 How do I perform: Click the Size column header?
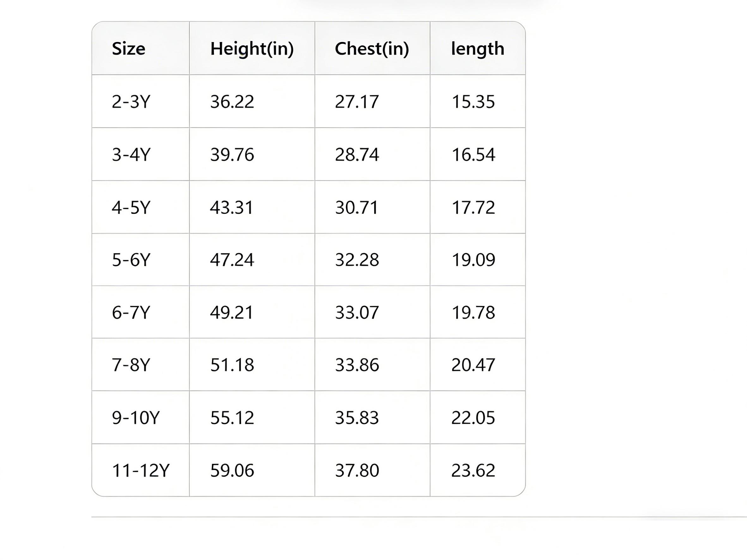[129, 49]
